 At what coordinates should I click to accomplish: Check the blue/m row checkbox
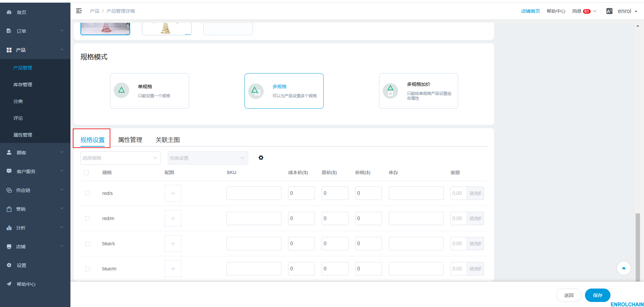[x=88, y=269]
